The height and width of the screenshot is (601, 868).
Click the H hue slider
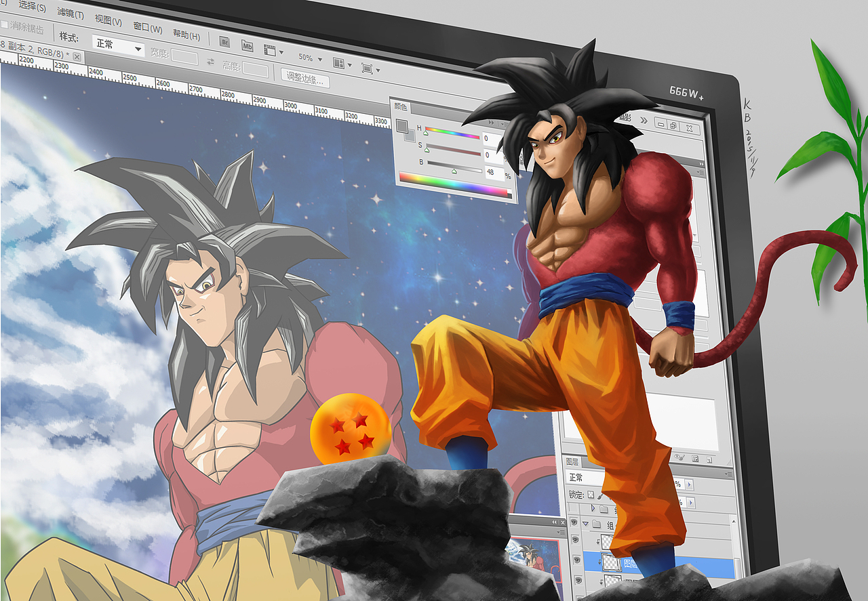click(452, 133)
